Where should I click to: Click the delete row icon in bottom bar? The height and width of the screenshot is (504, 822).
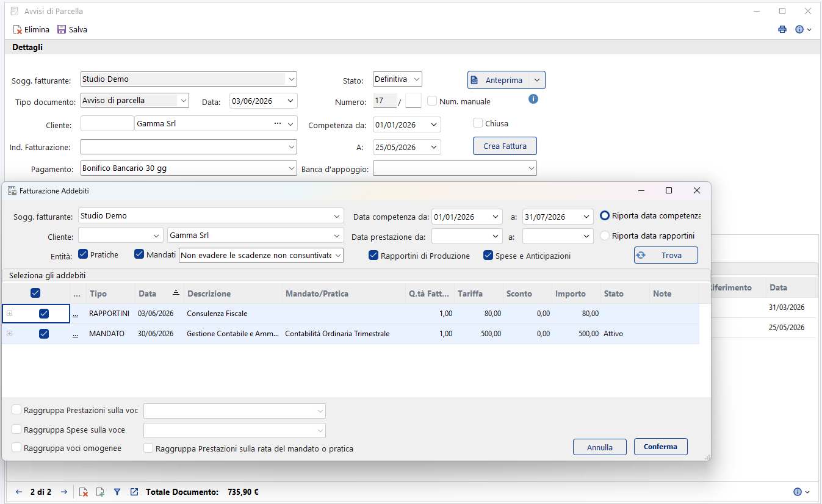coord(84,492)
